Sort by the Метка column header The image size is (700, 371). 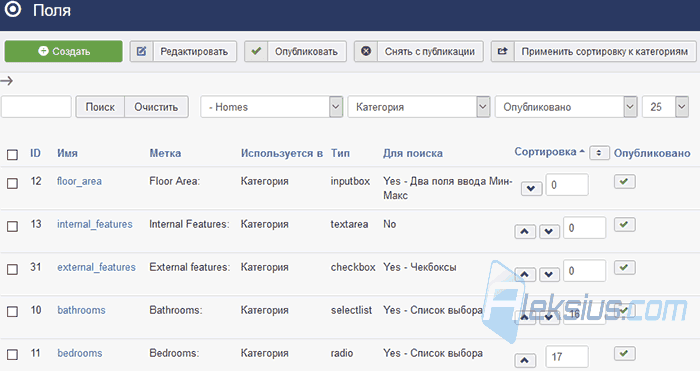(x=165, y=153)
